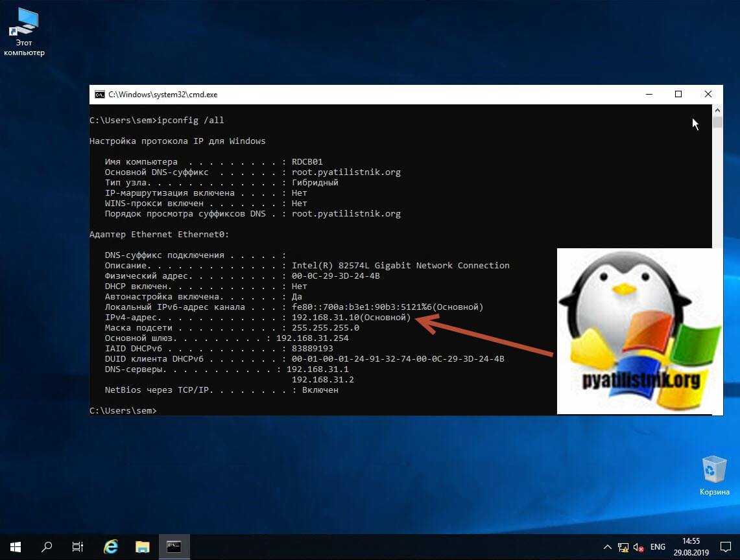Select the Этот компьютер desktop icon
Image resolution: width=740 pixels, height=560 pixels.
pos(24,32)
